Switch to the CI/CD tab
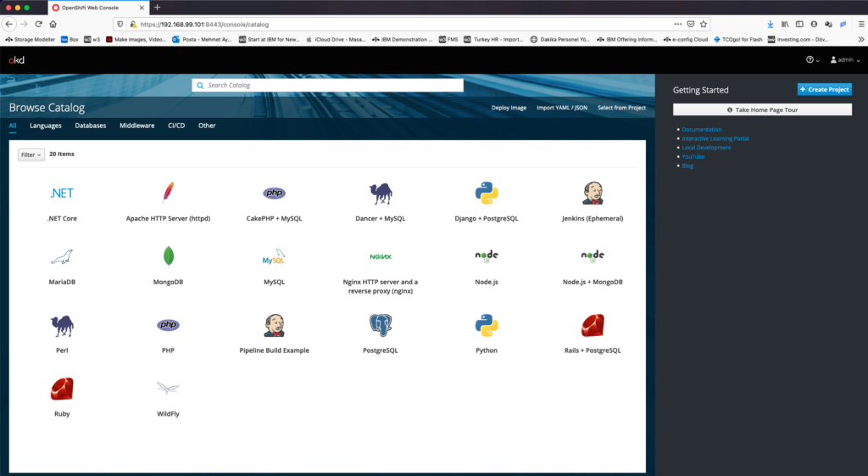 (x=176, y=126)
